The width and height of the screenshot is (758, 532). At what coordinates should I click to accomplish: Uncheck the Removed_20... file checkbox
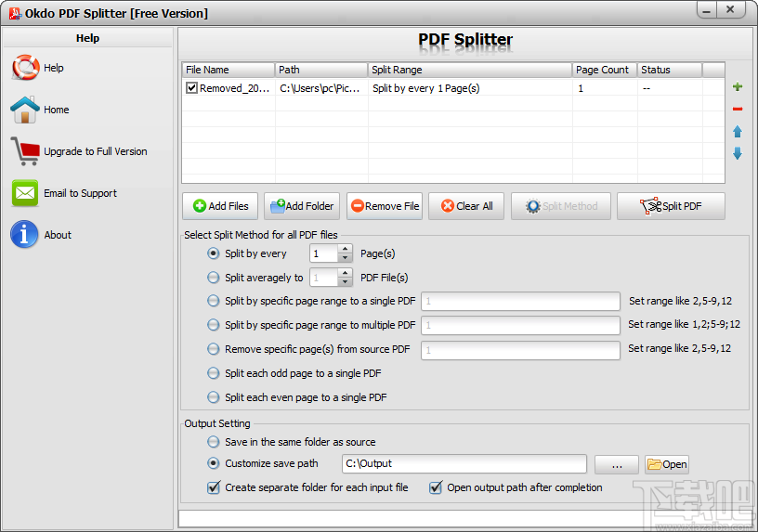[192, 88]
